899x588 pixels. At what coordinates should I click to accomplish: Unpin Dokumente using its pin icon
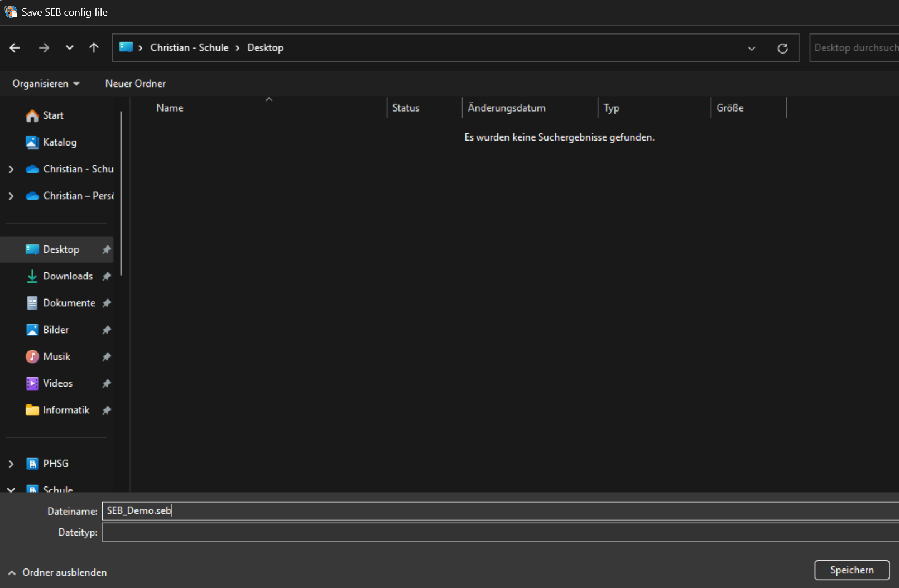click(107, 303)
